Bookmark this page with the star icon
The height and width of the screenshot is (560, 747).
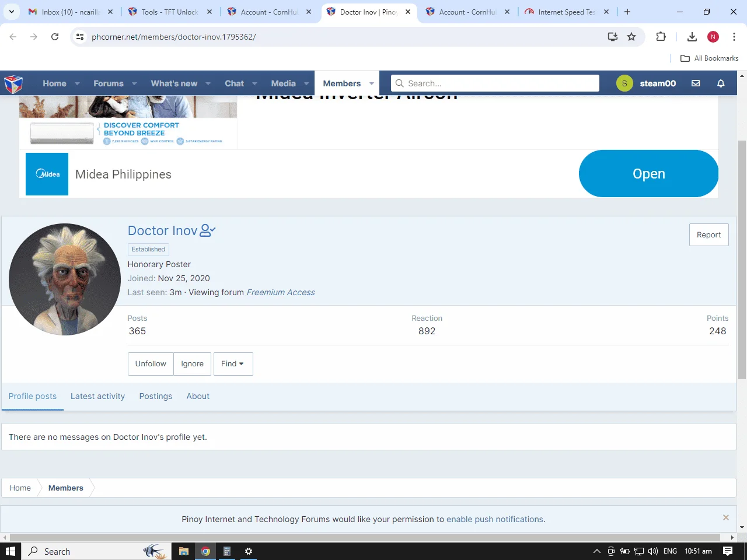tap(631, 37)
